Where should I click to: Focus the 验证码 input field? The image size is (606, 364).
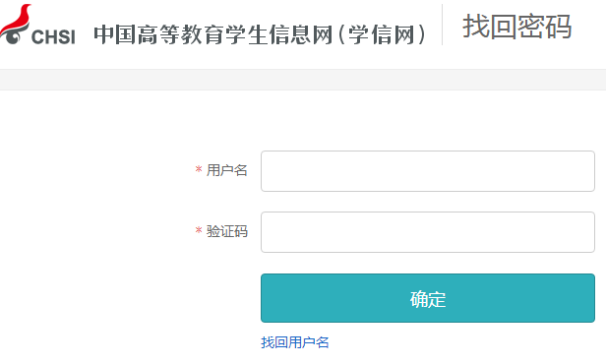[428, 232]
